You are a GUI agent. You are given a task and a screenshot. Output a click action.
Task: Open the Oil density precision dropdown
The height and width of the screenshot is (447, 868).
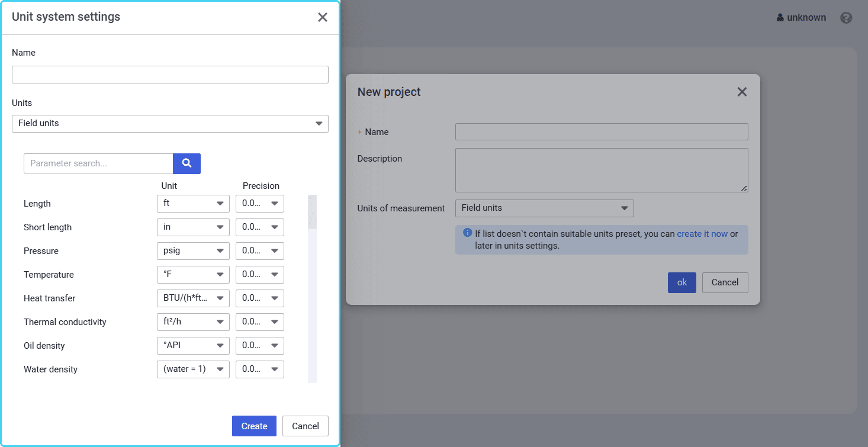(259, 346)
